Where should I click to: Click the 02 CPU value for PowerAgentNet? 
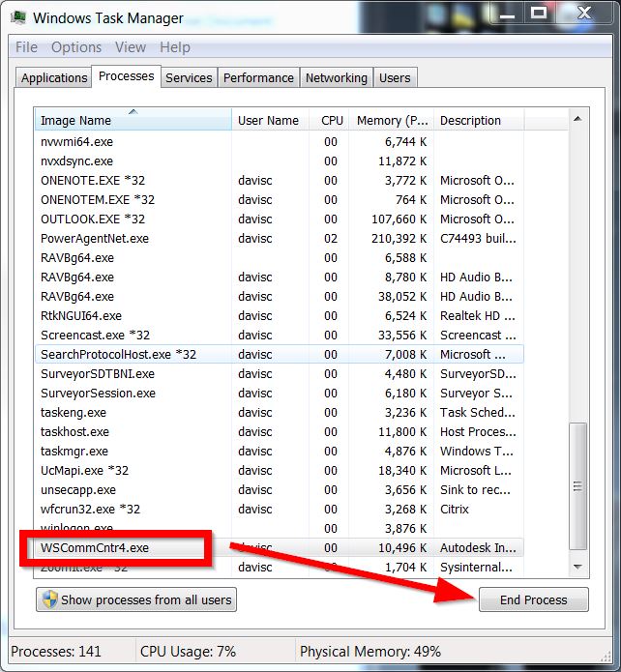tap(331, 239)
